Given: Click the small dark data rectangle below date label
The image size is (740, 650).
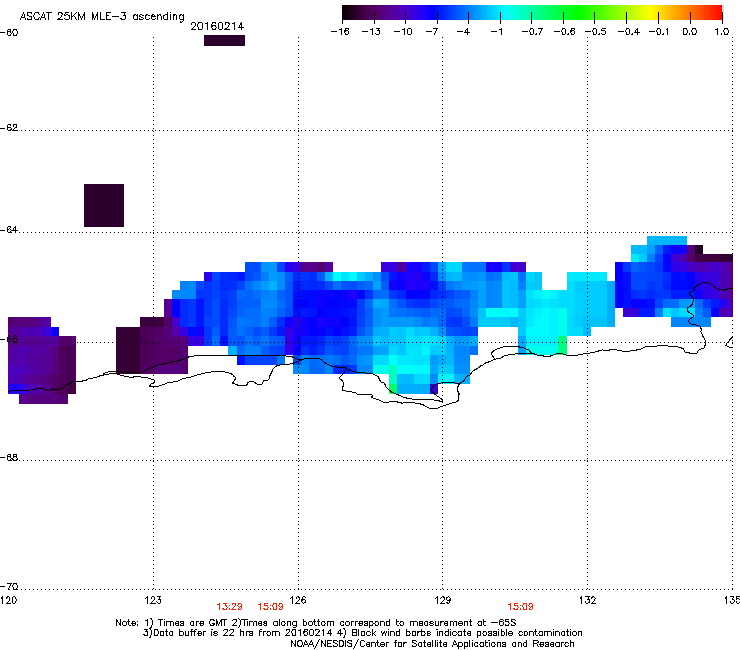Looking at the screenshot, I should 224,41.
